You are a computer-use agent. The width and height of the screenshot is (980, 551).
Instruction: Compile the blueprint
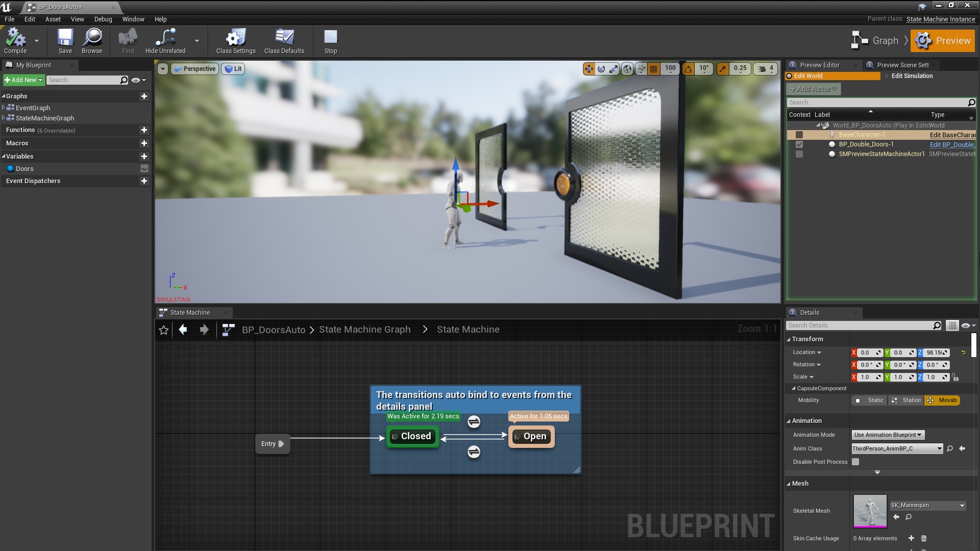15,41
